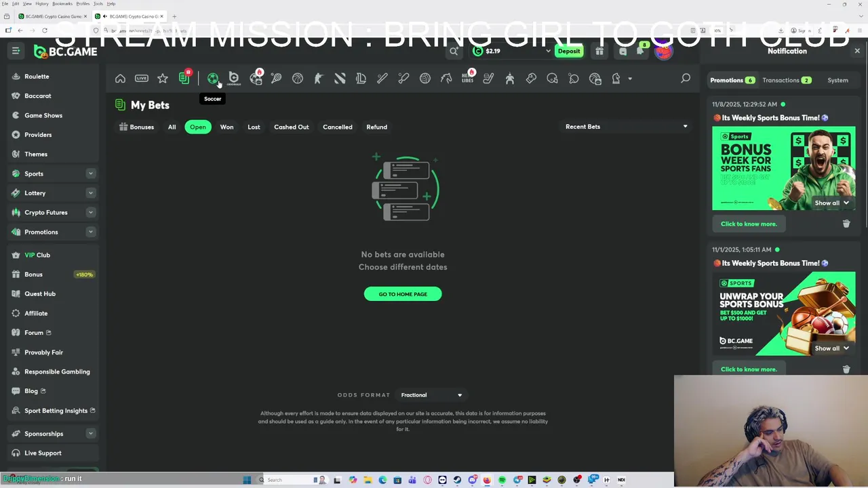Open the Bonus Week for Sports Fans banner

tap(784, 168)
